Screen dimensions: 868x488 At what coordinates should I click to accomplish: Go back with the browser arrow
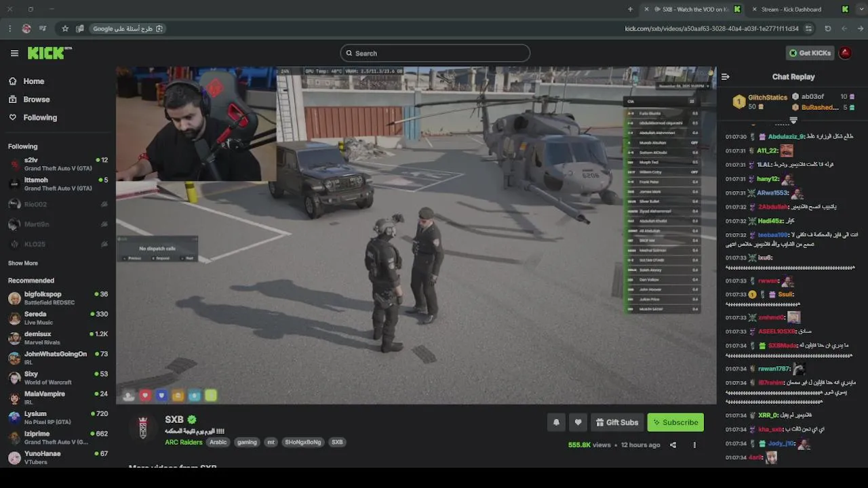[844, 28]
